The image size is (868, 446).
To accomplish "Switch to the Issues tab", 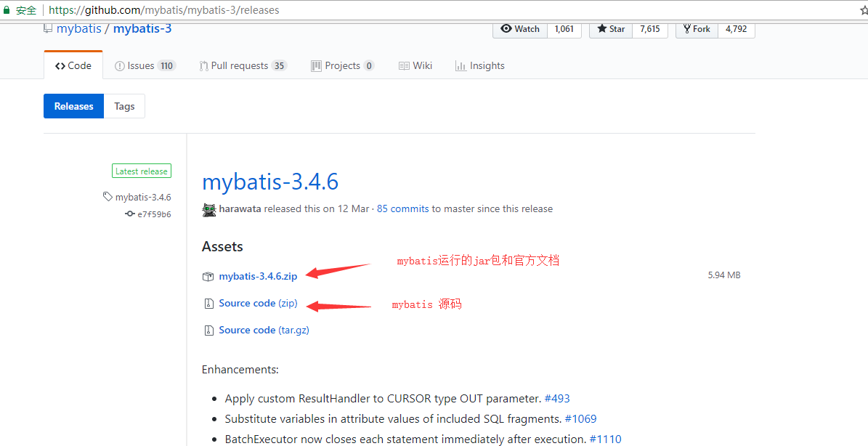I will pyautogui.click(x=145, y=66).
